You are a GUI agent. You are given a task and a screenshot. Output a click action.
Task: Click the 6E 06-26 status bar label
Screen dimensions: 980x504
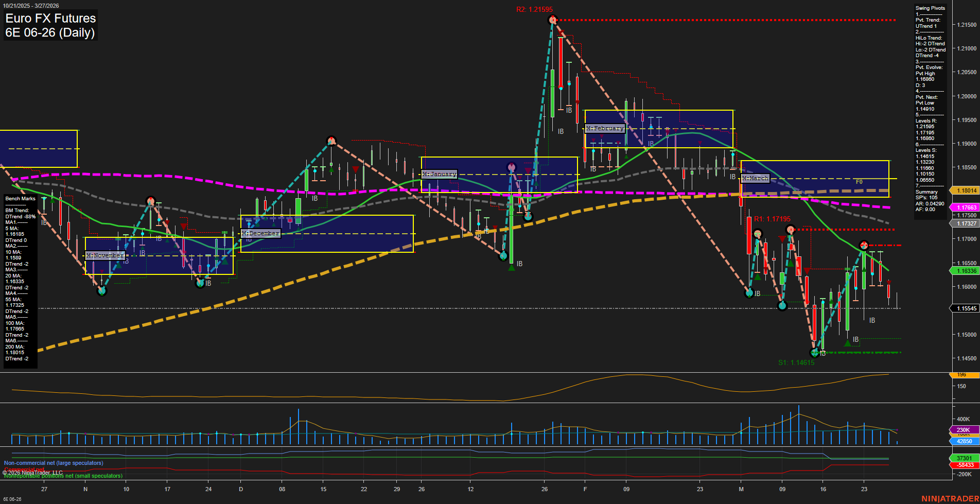pyautogui.click(x=13, y=499)
